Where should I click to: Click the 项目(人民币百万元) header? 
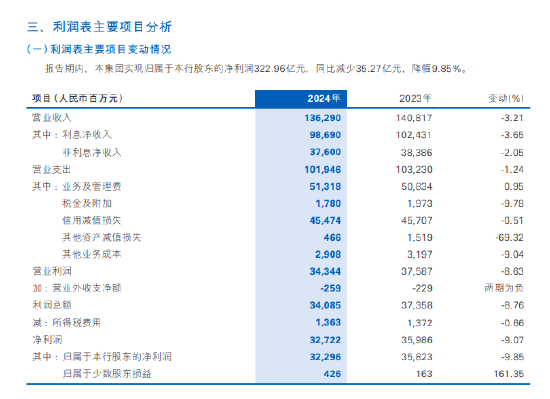pos(78,98)
